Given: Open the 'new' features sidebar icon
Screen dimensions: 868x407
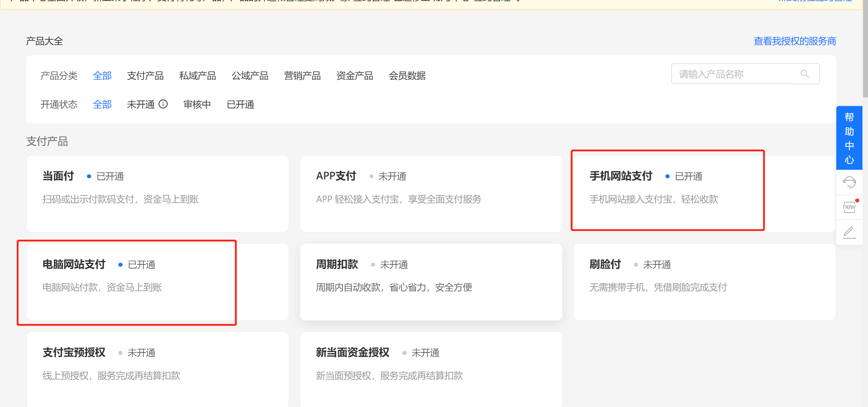Looking at the screenshot, I should point(849,207).
